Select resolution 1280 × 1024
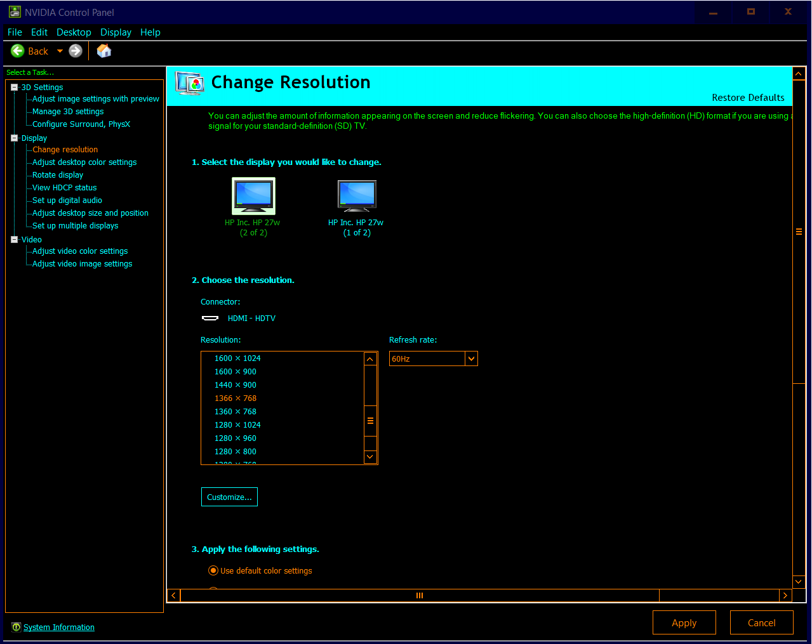Viewport: 812px width, 644px height. point(237,425)
